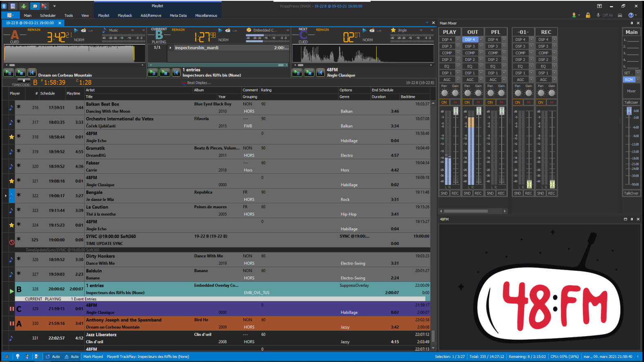Open the Scheduler ribbon tab

[x=48, y=16]
